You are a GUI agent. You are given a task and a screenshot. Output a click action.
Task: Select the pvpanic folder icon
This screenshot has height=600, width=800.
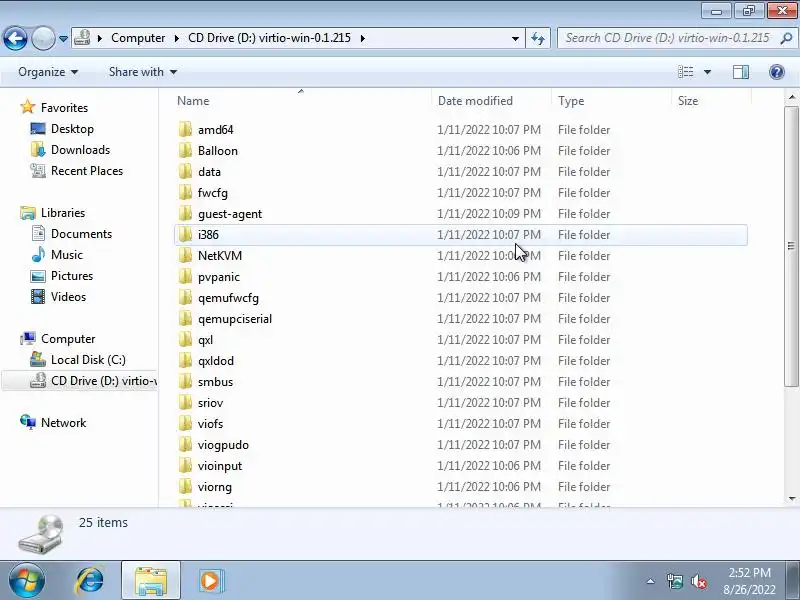[185, 276]
